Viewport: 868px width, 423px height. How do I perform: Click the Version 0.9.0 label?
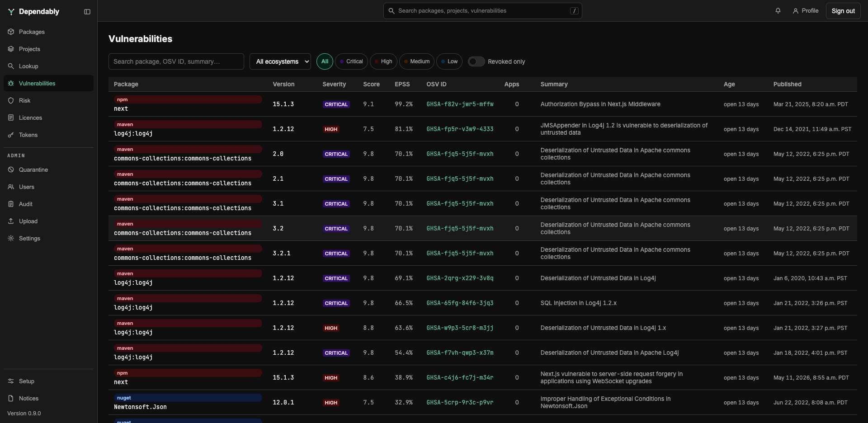click(24, 414)
